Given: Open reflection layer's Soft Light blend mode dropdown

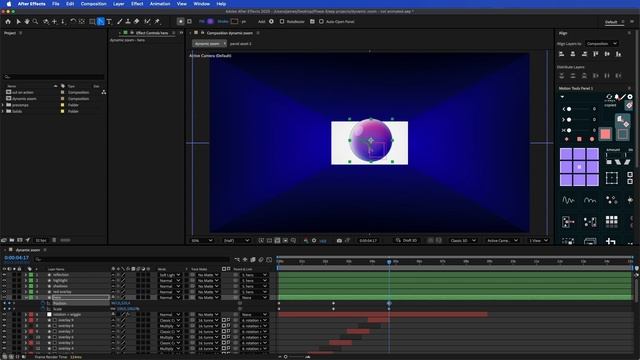Looking at the screenshot, I should (x=169, y=275).
